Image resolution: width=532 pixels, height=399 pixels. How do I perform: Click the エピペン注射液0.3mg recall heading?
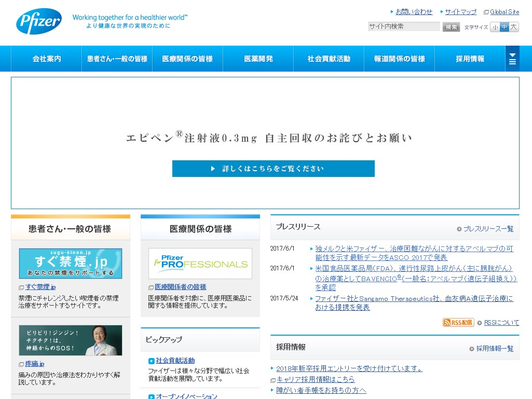(x=269, y=137)
